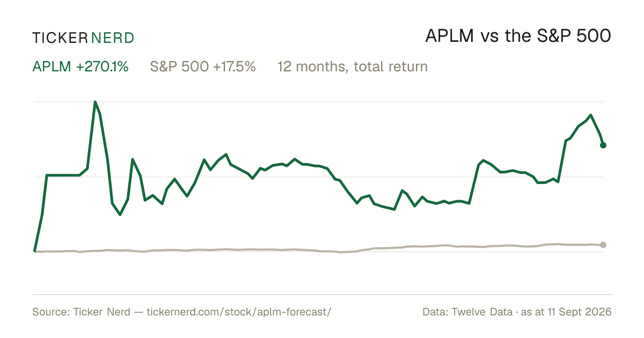Click the S&P 500 line end-point dot
This screenshot has width=644, height=338.
[603, 245]
